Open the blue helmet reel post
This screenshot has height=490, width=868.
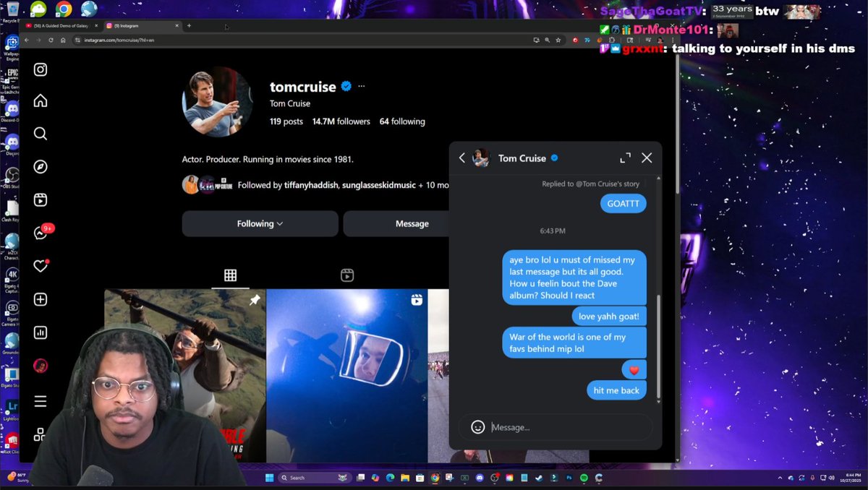(347, 375)
